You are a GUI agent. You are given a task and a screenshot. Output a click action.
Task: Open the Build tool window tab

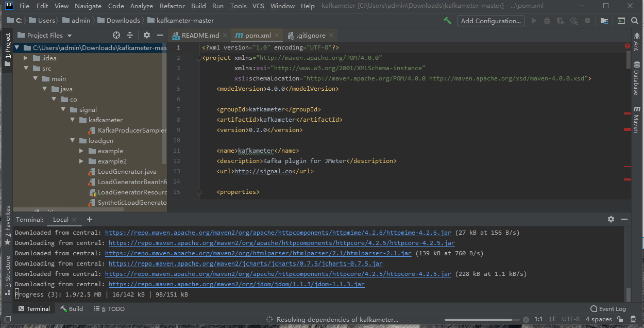pyautogui.click(x=71, y=309)
